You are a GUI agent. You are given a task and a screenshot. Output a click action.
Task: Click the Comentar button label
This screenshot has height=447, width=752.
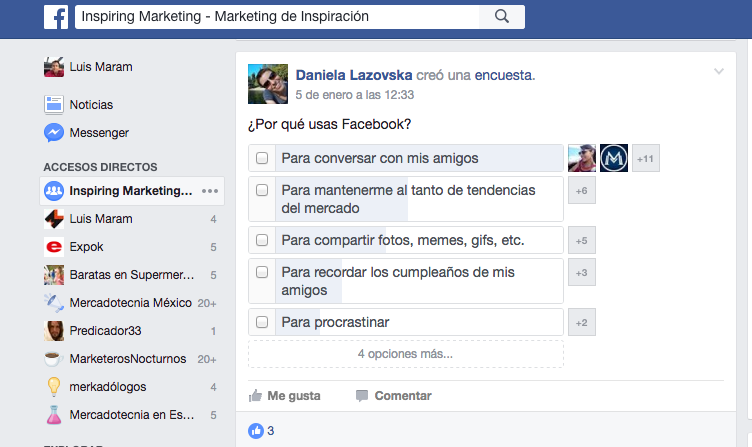point(403,396)
